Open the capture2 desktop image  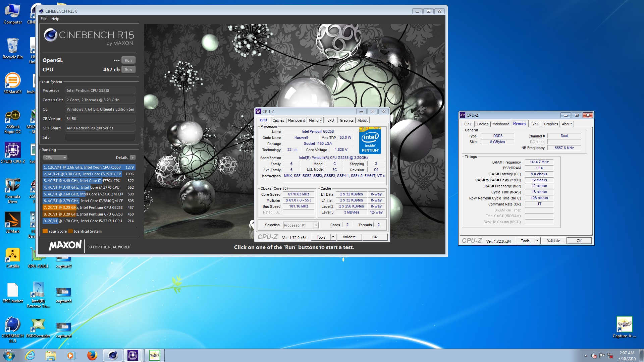coord(64,263)
